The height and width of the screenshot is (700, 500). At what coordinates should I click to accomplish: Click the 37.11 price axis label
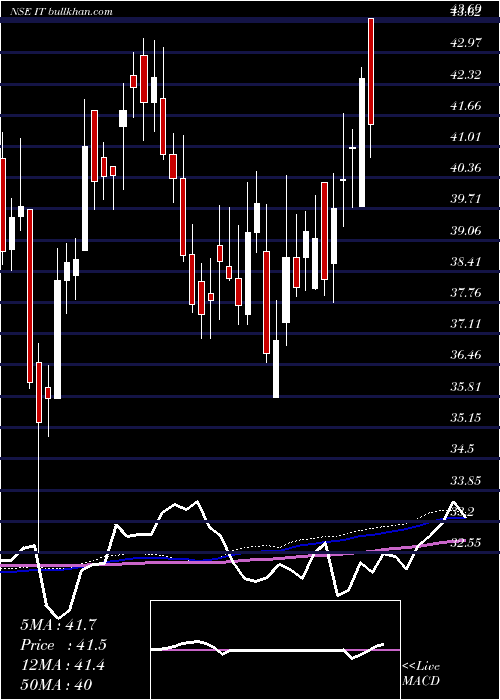(x=467, y=323)
